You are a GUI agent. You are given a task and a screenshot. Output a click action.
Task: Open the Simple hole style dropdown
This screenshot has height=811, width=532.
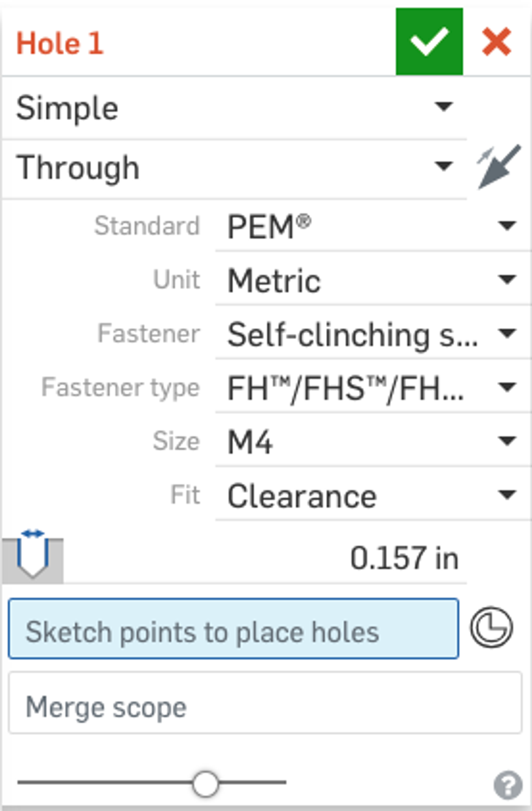coord(234,108)
